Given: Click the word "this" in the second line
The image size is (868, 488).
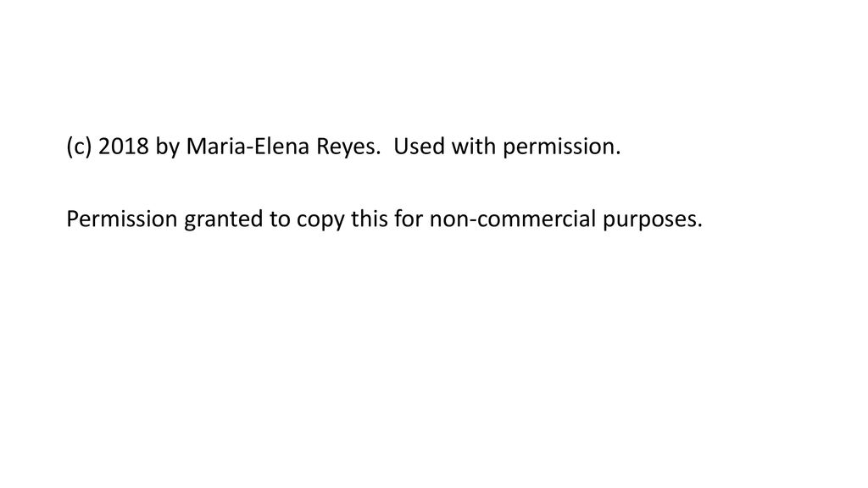Looking at the screenshot, I should coord(370,219).
